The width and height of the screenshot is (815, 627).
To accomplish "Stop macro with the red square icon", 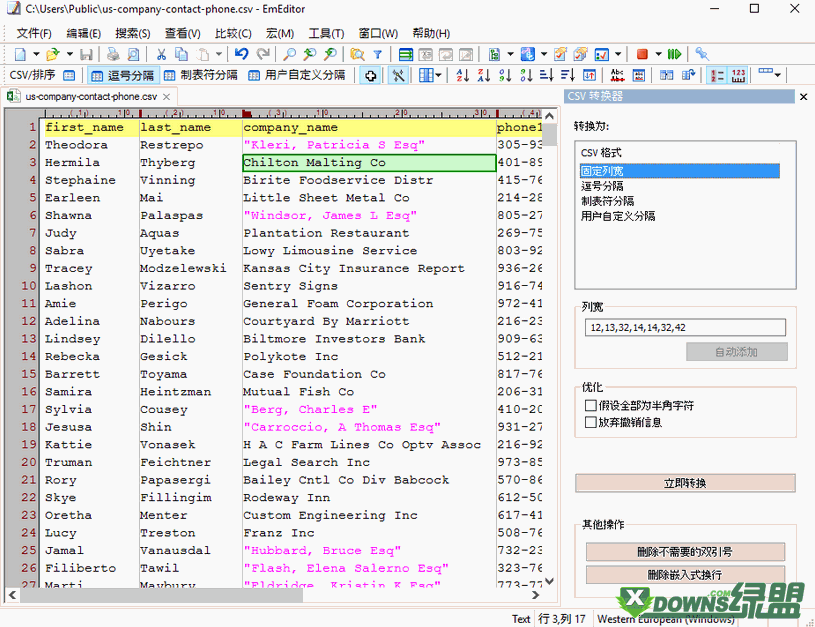I will coord(642,54).
